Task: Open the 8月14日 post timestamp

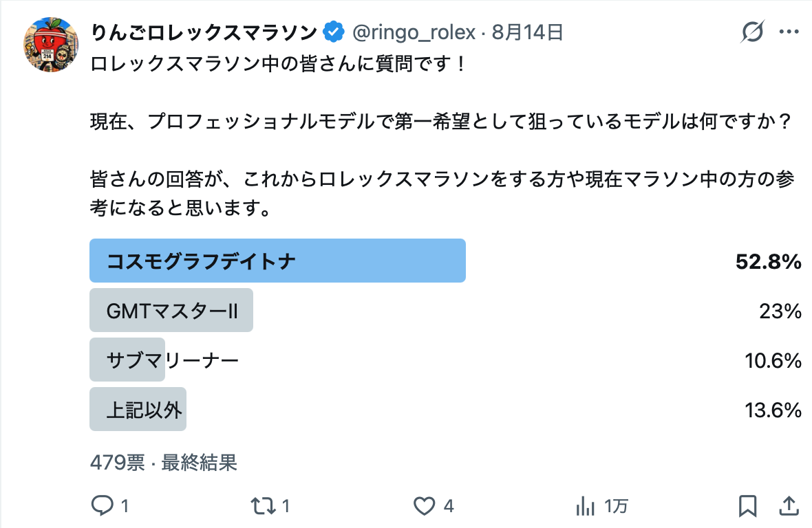Action: [x=527, y=32]
